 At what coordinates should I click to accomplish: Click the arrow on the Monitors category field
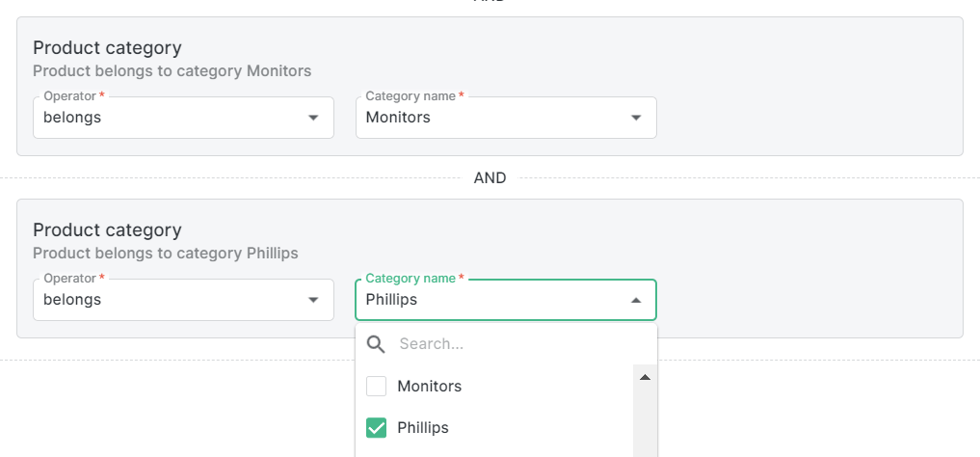click(x=635, y=118)
